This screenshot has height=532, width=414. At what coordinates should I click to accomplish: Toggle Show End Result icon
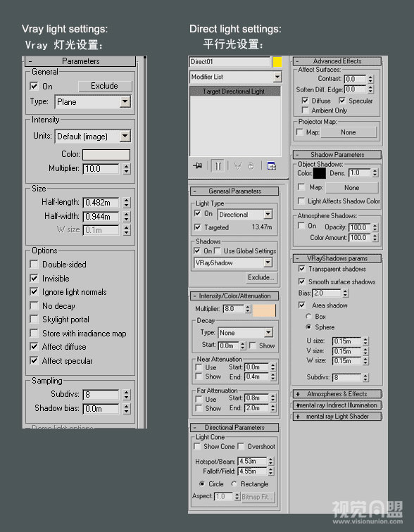tap(218, 166)
